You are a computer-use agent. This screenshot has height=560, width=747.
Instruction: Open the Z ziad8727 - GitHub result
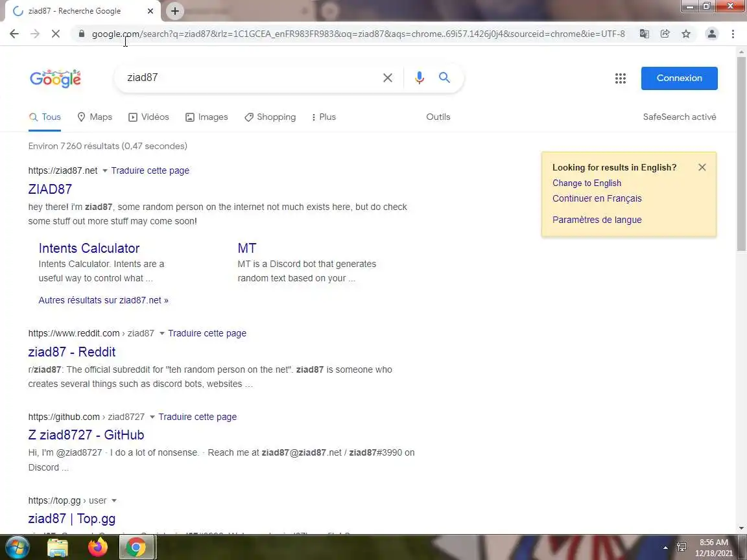click(x=86, y=435)
